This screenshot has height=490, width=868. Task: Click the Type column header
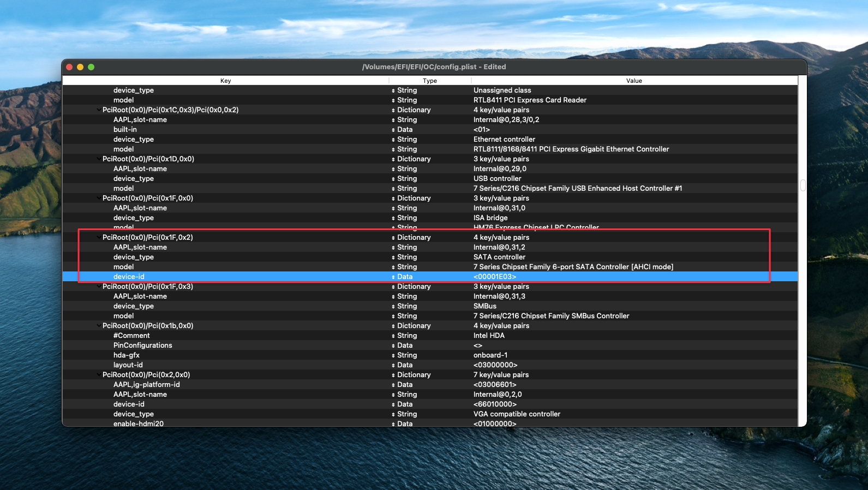429,81
